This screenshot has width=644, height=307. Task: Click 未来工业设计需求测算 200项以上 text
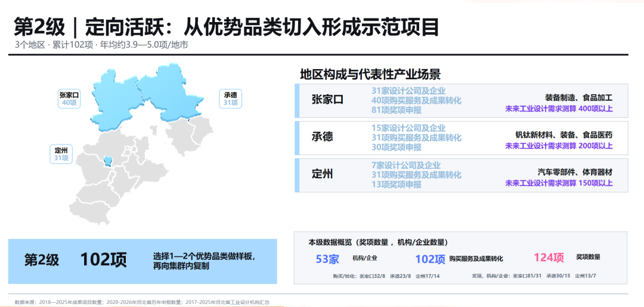559,145
